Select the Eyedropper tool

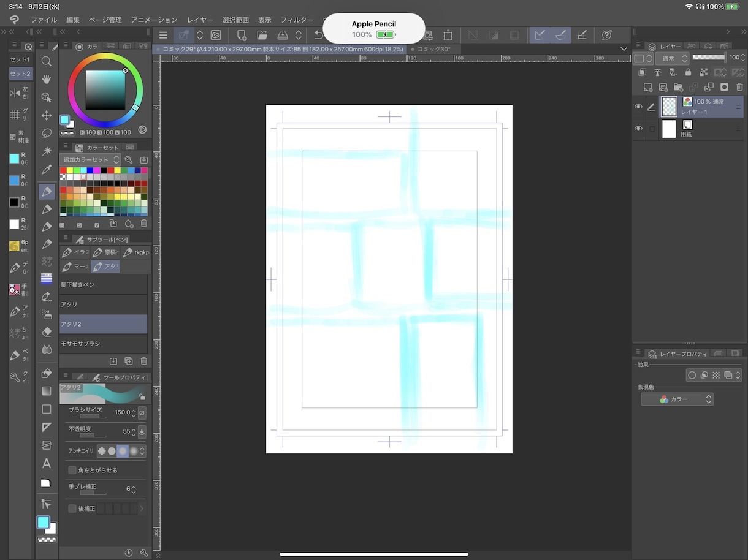47,169
